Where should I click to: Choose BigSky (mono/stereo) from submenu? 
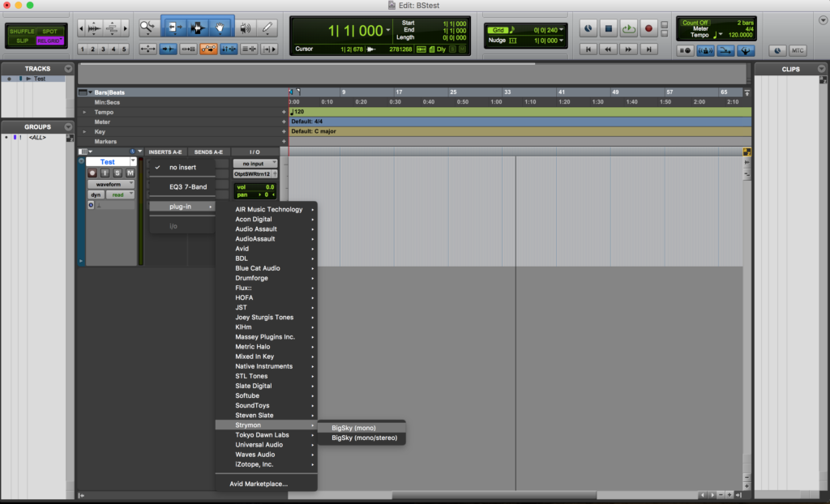click(x=363, y=438)
